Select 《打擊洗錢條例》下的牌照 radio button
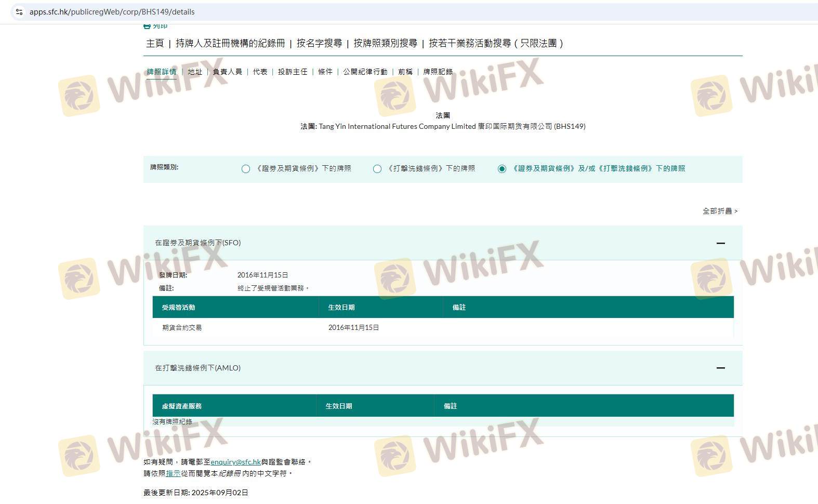The width and height of the screenshot is (818, 504). [377, 169]
